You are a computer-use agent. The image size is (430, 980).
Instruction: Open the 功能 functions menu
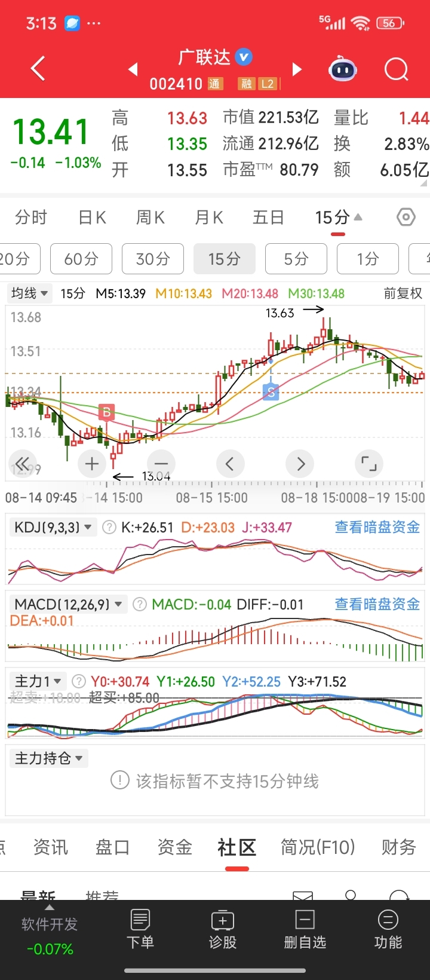click(388, 929)
